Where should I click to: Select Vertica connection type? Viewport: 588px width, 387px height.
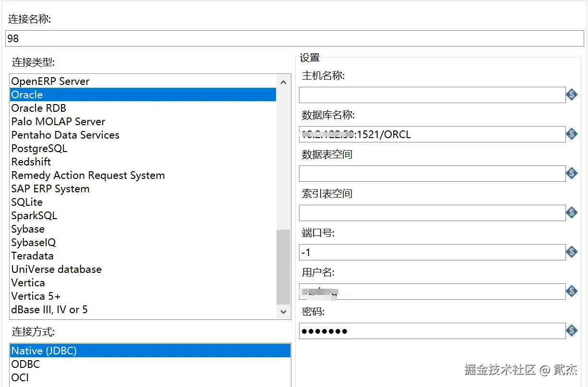tap(143, 283)
